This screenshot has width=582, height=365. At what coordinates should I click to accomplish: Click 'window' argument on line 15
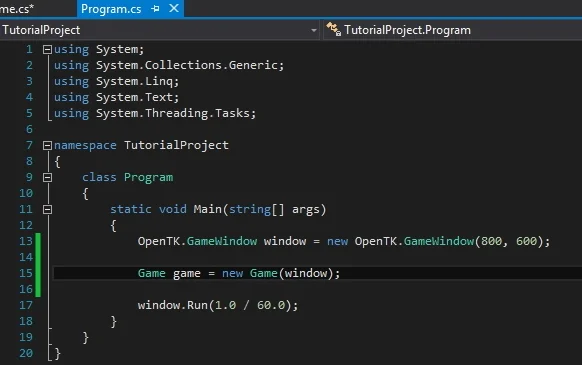coord(306,273)
